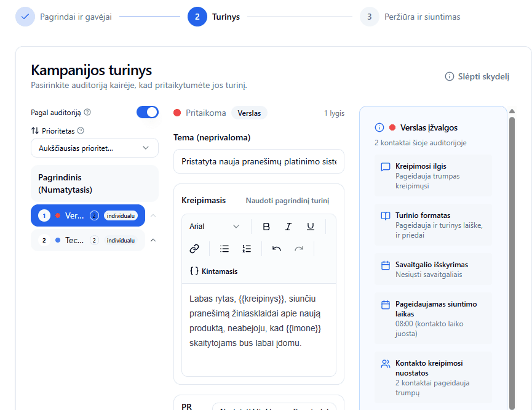Undo the last edit
Screen dimensions: 532x410
[x=277, y=249]
